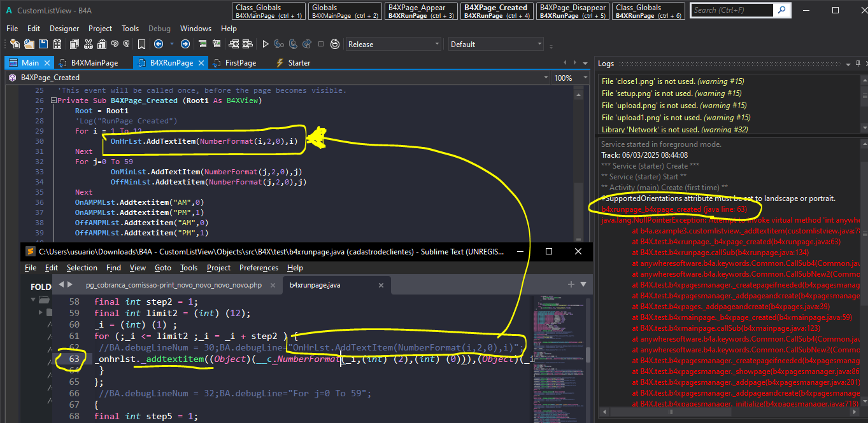
Task: Click log line "File 'setup.png' is not used"
Action: coord(672,94)
